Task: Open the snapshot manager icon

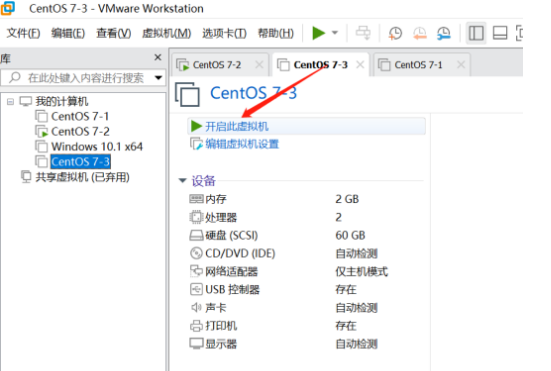Action: click(x=444, y=33)
